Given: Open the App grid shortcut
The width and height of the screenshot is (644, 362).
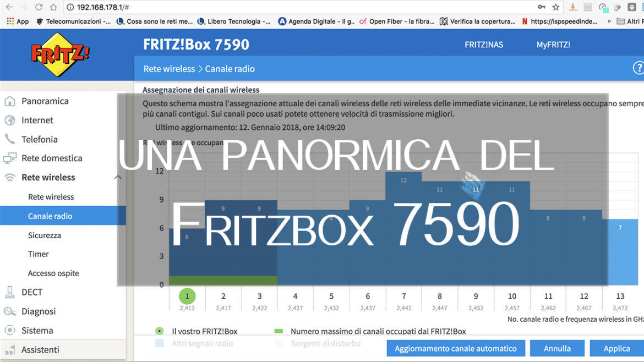Looking at the screenshot, I should click(18, 21).
